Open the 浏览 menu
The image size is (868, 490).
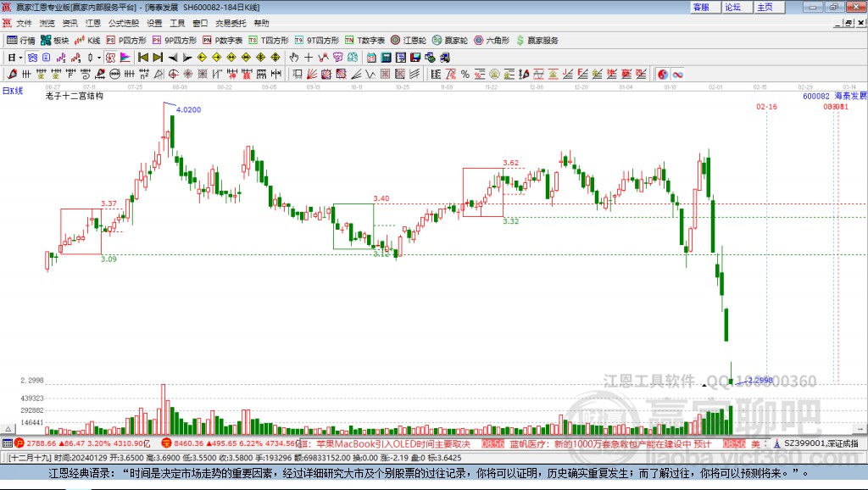47,23
